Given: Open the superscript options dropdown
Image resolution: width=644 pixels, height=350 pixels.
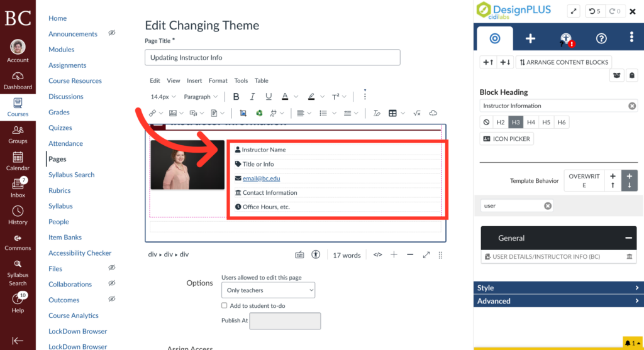Looking at the screenshot, I should click(344, 97).
